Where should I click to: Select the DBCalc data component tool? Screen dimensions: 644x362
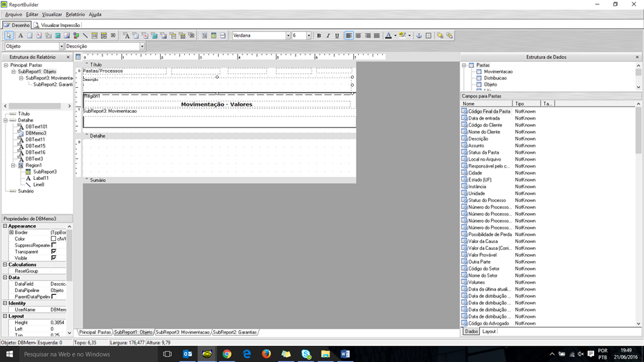point(154,36)
